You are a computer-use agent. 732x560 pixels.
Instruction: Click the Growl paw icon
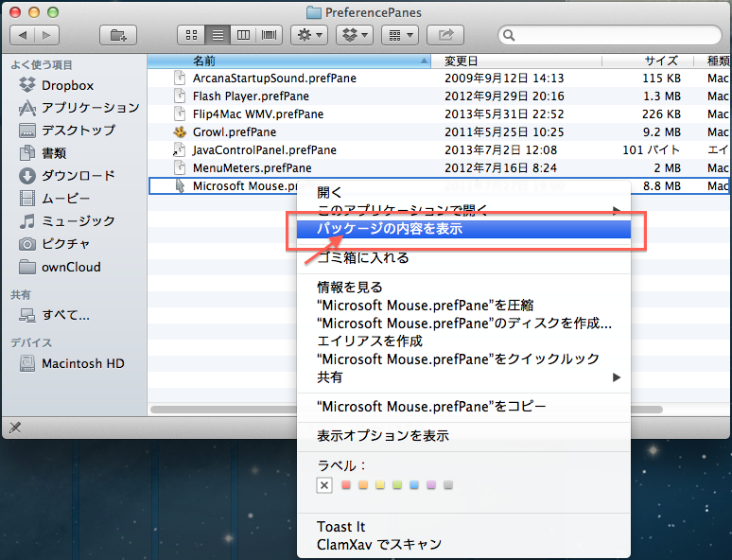point(180,132)
